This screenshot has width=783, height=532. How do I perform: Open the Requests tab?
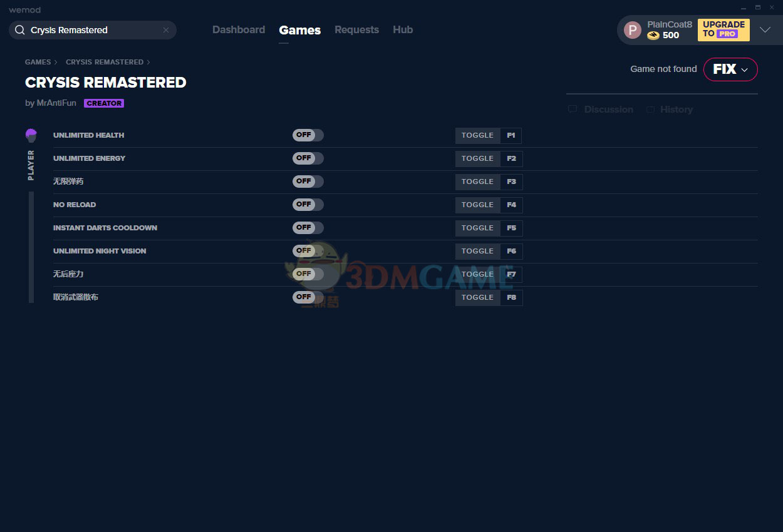click(356, 30)
